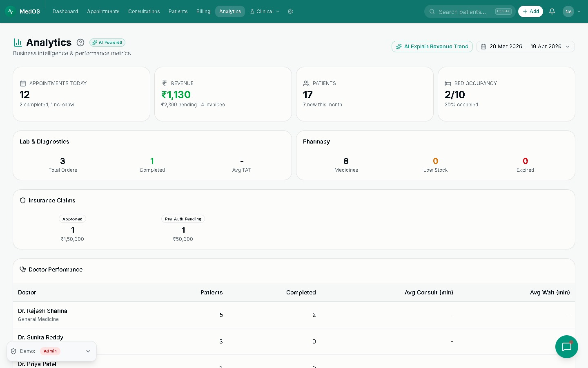The image size is (588, 368).
Task: Expand the user account chevron
Action: [579, 11]
